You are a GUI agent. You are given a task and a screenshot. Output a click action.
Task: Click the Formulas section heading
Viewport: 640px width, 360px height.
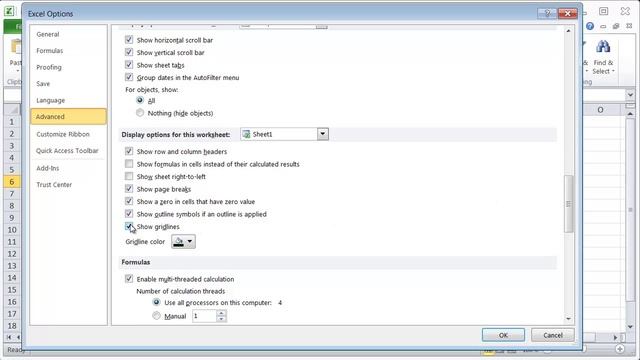click(x=136, y=262)
